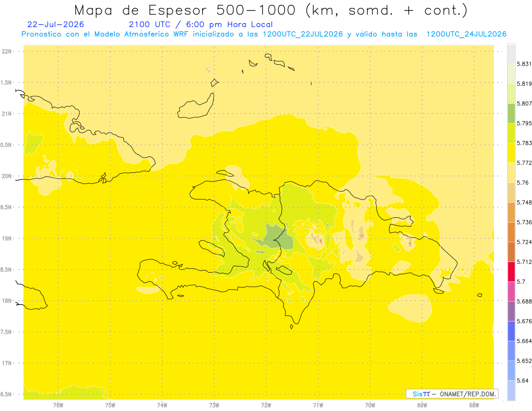Click the latitude label 21N
The width and height of the screenshot is (532, 411).
pyautogui.click(x=7, y=114)
